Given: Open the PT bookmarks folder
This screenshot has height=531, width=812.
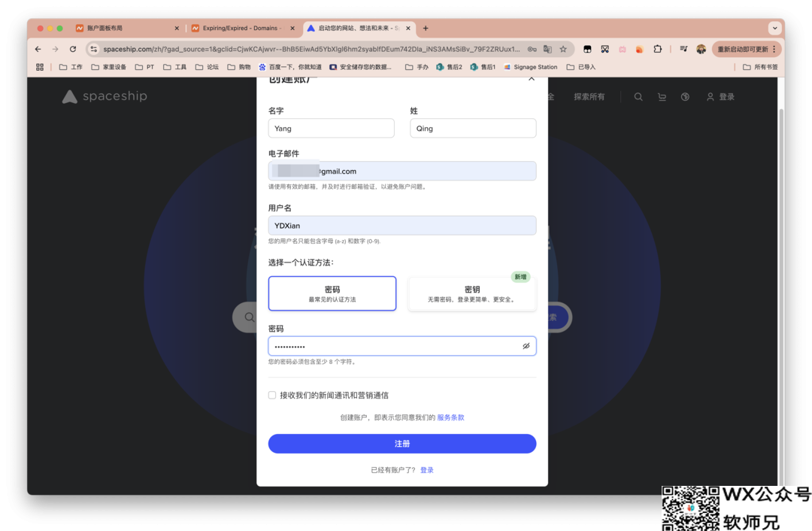Looking at the screenshot, I should [x=144, y=67].
